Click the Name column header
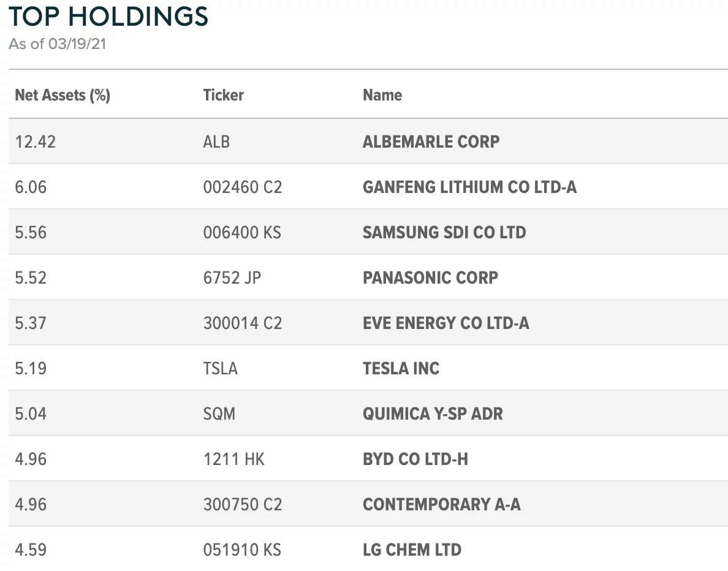Screen dimensions: 728x571 point(382,95)
